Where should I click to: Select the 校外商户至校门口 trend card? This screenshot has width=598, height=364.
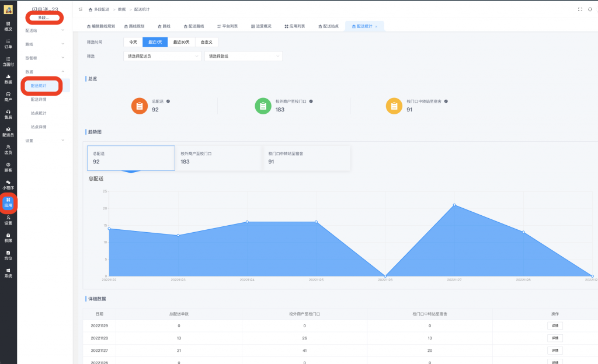click(218, 157)
